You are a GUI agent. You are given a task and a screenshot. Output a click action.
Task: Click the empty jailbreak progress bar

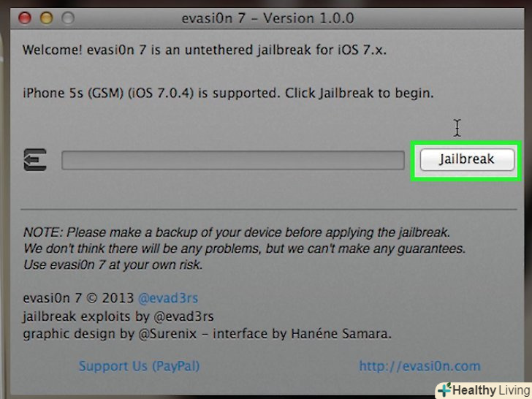coord(232,160)
